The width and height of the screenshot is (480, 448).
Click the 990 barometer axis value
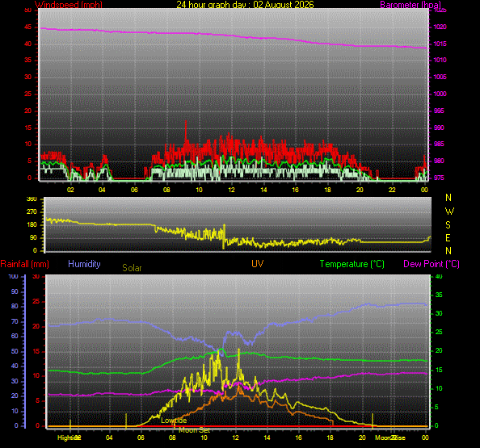[439, 128]
